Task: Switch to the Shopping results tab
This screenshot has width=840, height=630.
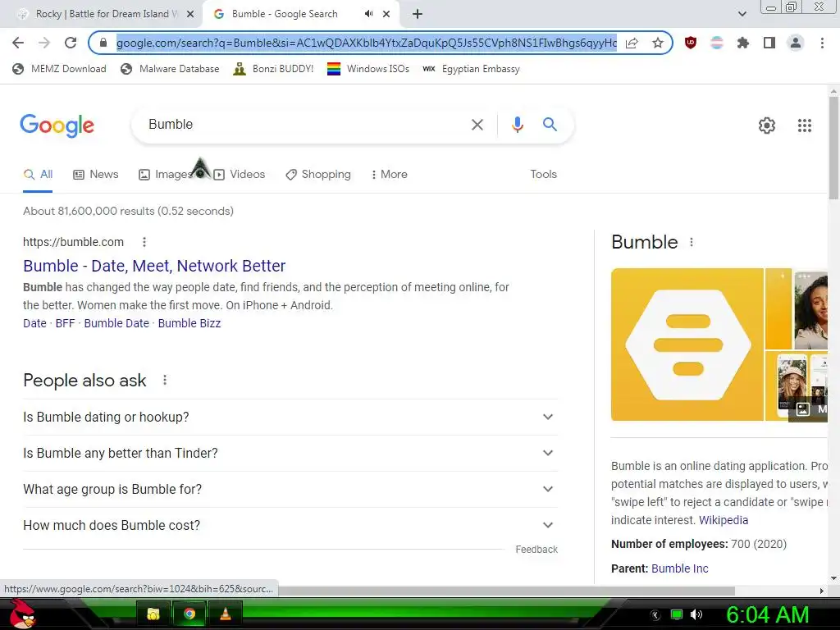Action: pyautogui.click(x=318, y=174)
